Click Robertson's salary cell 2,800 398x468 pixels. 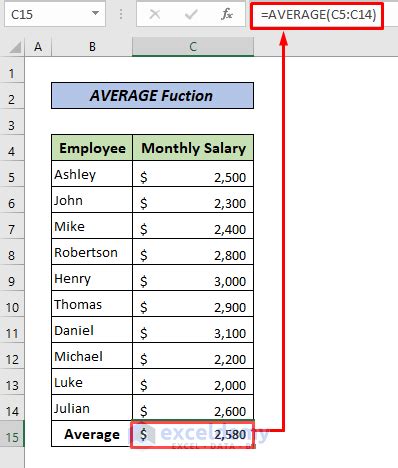click(x=193, y=252)
